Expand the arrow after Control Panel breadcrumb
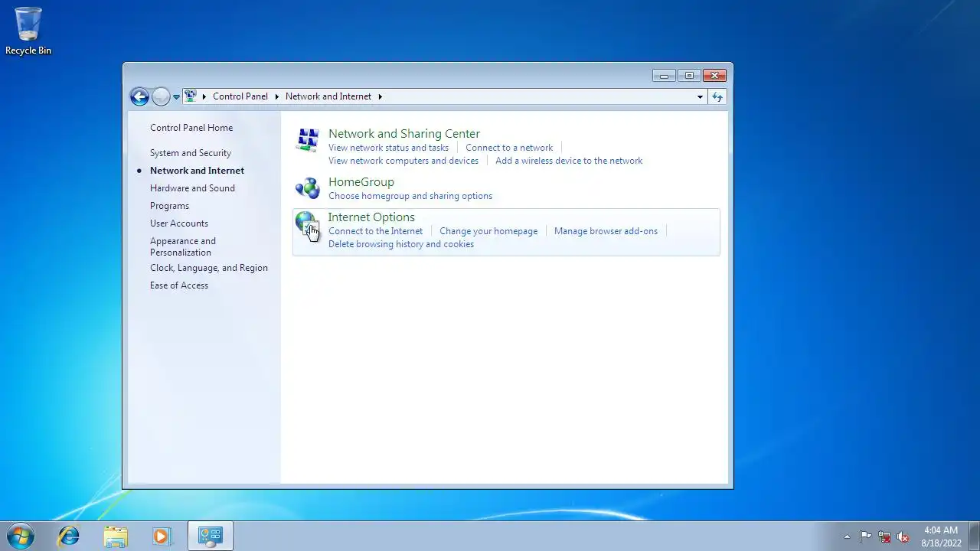 pos(276,96)
